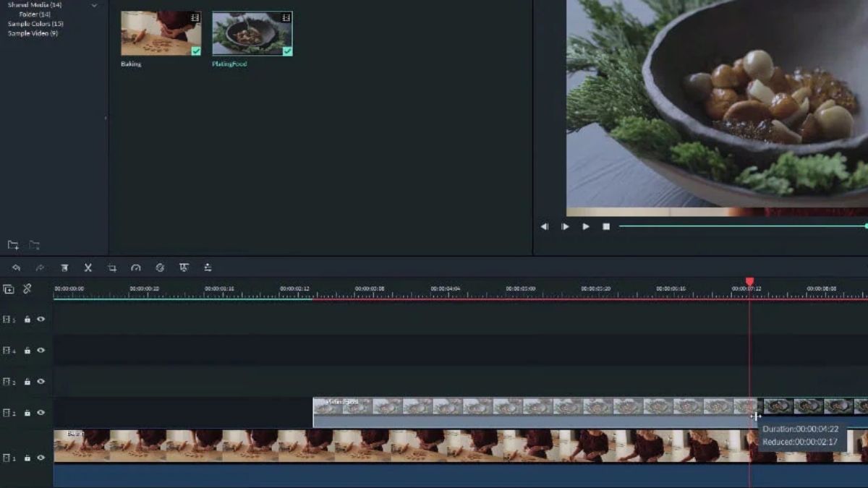Select the PlatingFood clip thumbnail

(252, 33)
